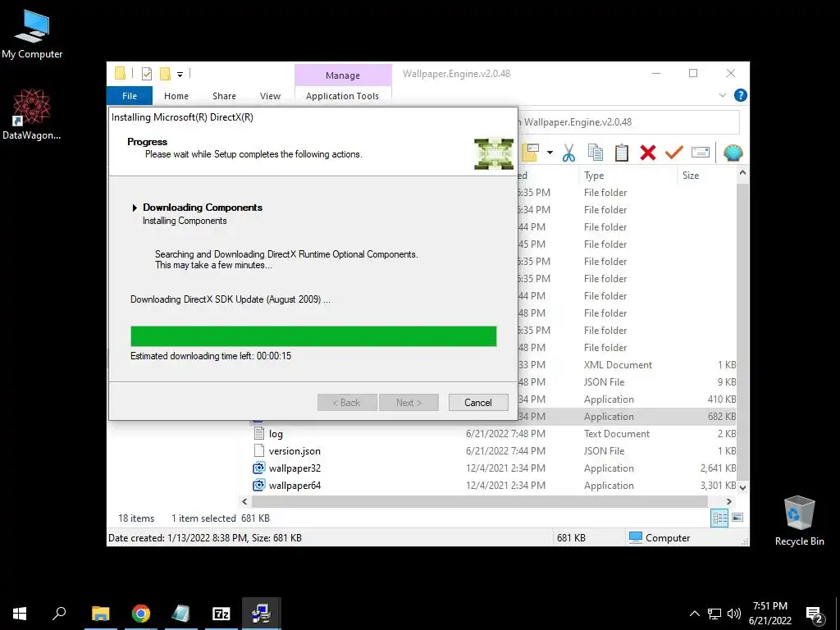Click the Computer zone icon in status bar
Viewport: 840px width, 630px height.
[x=636, y=537]
